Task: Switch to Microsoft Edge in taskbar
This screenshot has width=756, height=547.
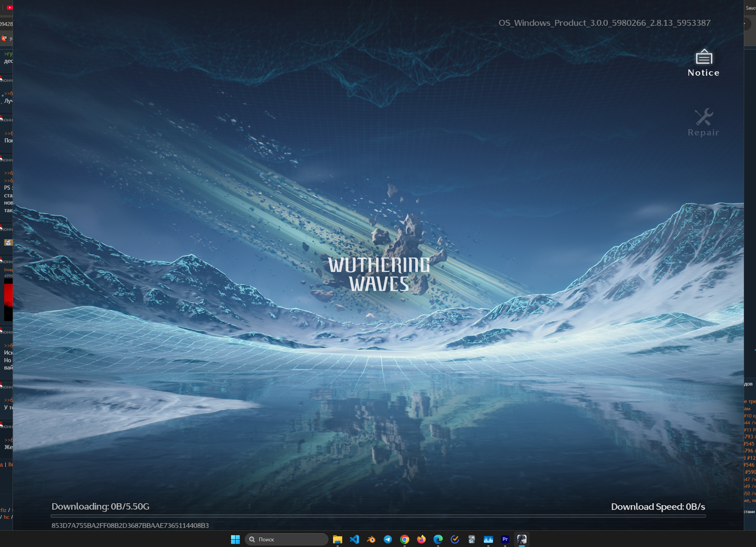Action: click(x=438, y=539)
